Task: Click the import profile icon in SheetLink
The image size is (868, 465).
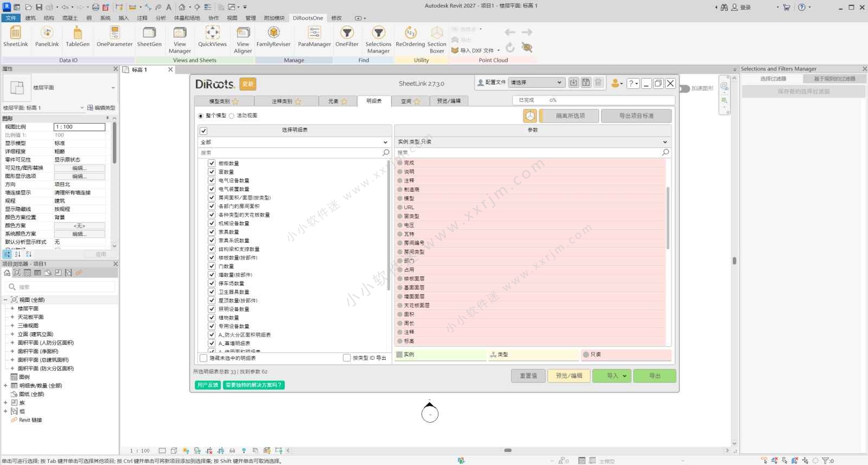Action: [x=573, y=82]
